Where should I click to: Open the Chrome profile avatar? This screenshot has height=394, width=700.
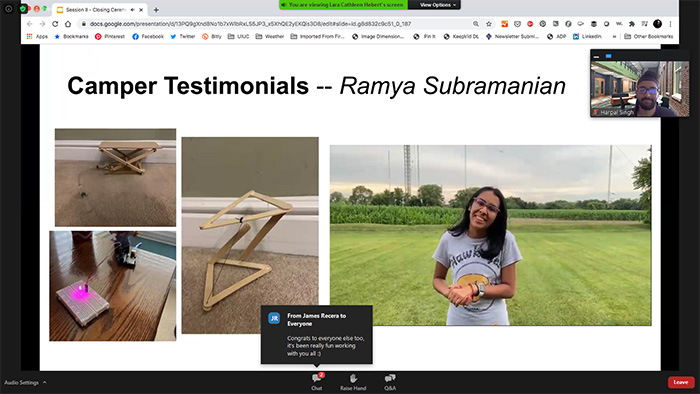[658, 24]
